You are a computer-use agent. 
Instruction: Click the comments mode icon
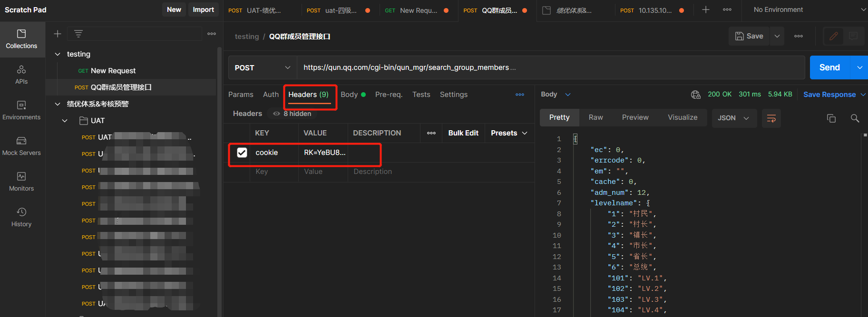click(x=853, y=36)
